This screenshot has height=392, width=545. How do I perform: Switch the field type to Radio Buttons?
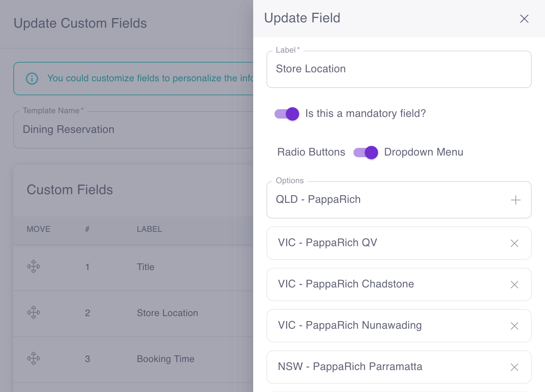365,152
